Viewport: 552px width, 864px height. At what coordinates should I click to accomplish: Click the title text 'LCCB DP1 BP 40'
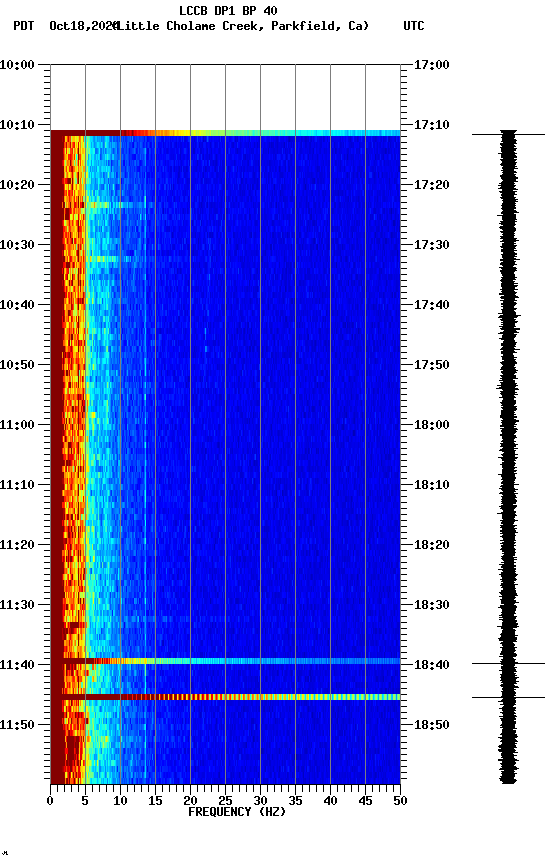[228, 10]
